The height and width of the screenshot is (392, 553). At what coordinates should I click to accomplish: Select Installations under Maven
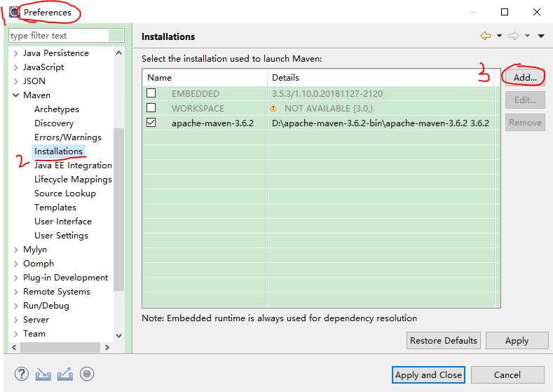pyautogui.click(x=59, y=151)
